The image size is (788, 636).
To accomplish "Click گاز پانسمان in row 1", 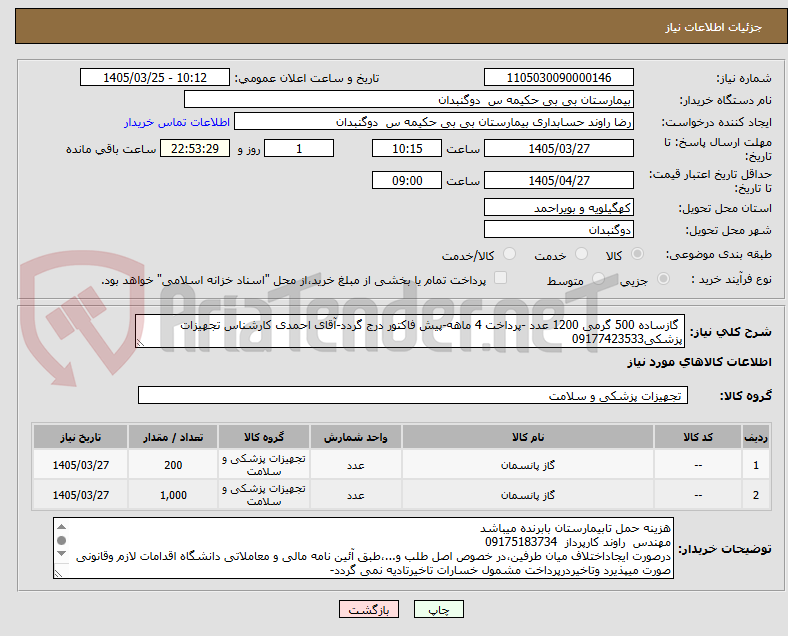I will (528, 465).
